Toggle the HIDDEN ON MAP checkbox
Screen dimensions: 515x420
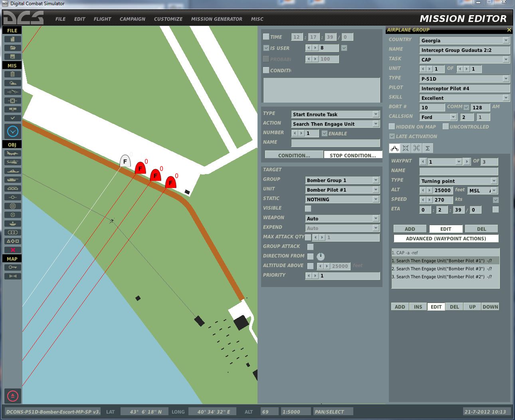click(x=392, y=127)
